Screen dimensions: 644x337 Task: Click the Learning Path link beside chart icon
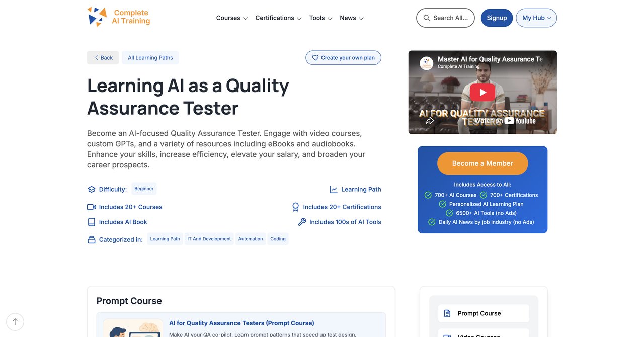361,190
